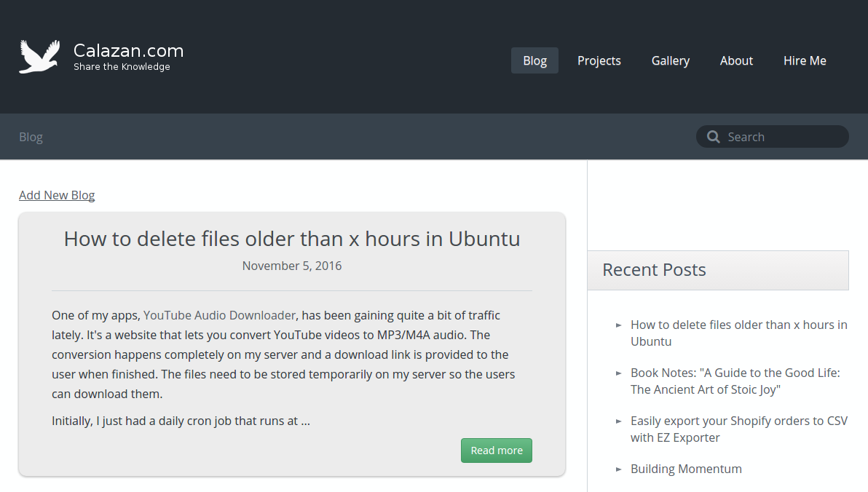Click the white dove logo icon
This screenshot has width=868, height=492.
39,57
